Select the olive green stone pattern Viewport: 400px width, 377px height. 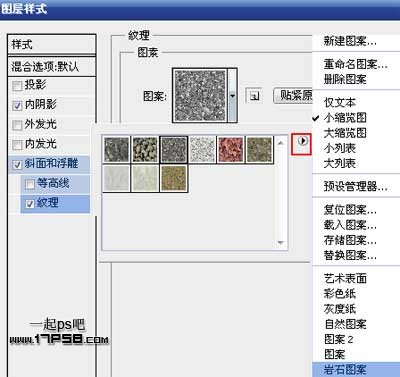pos(259,150)
